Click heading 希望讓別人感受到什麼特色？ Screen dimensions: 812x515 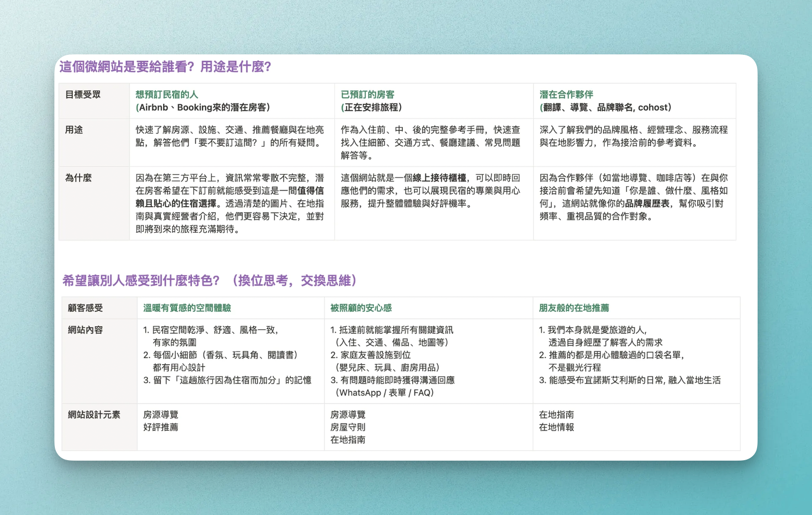(x=141, y=281)
